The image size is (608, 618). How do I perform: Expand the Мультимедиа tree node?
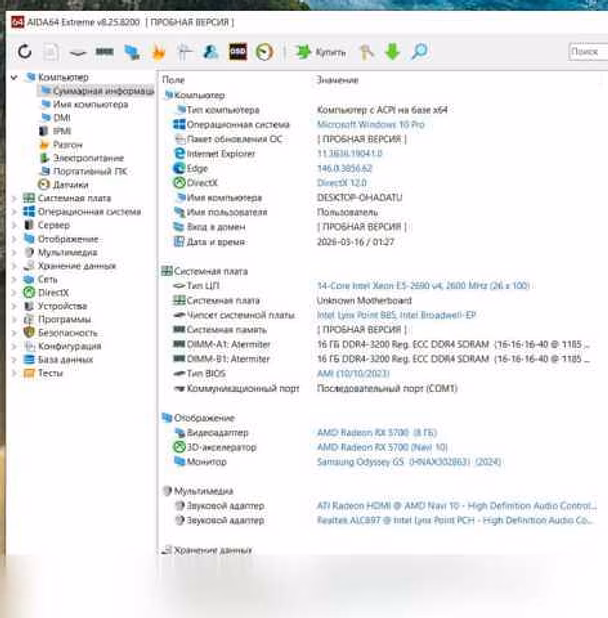point(14,252)
